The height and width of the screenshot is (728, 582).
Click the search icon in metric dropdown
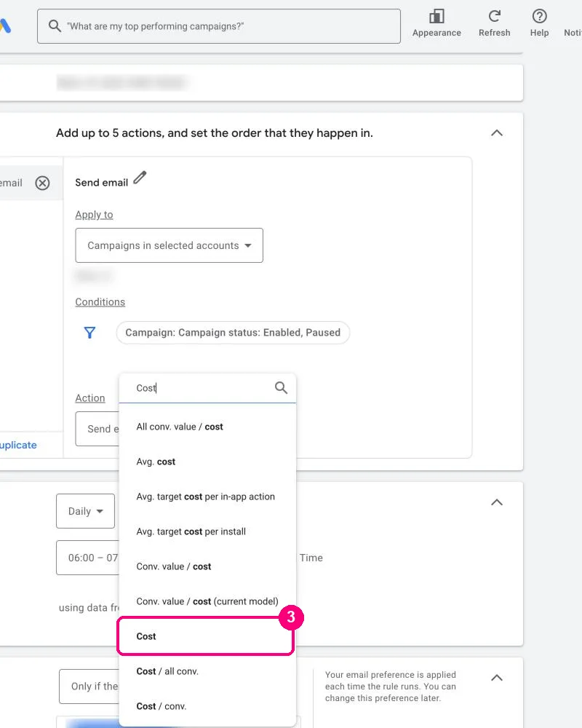(281, 388)
